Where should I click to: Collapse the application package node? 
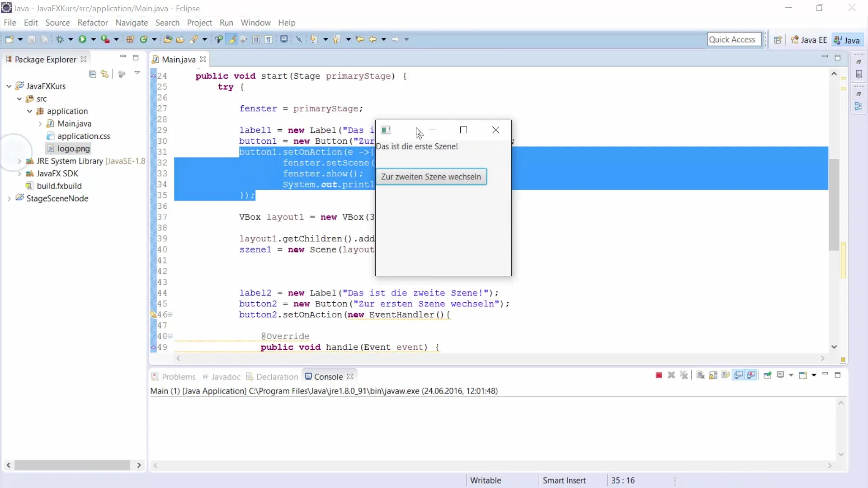(x=30, y=111)
